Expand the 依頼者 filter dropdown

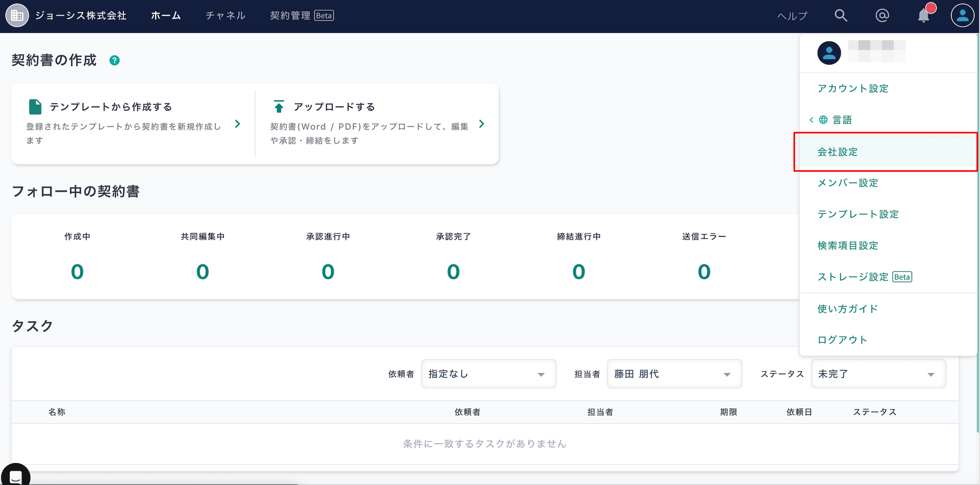(x=489, y=374)
